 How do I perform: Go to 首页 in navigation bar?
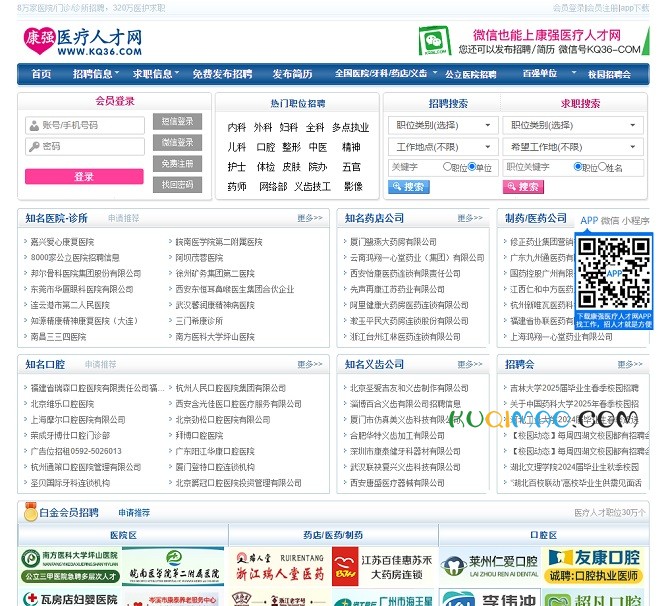click(41, 74)
